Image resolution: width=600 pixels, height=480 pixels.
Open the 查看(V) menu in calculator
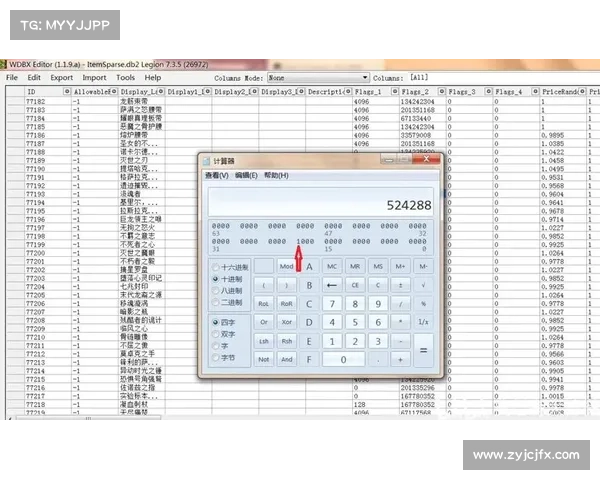tap(218, 175)
